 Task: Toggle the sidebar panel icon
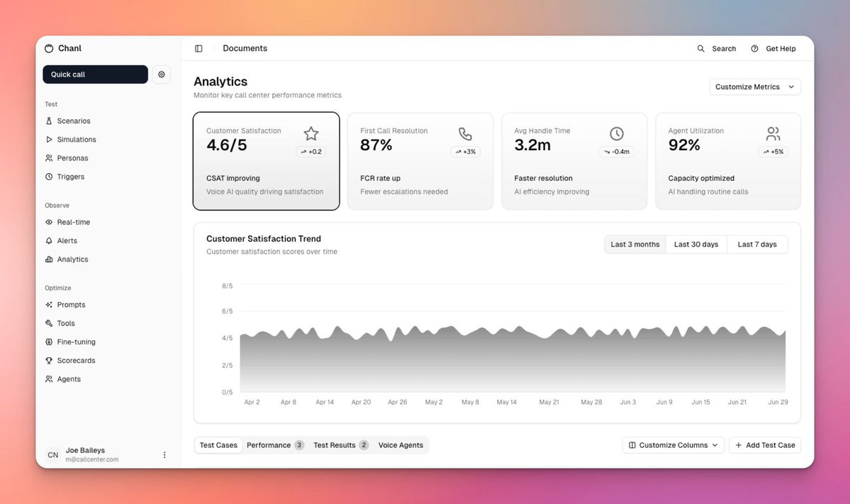tap(198, 49)
